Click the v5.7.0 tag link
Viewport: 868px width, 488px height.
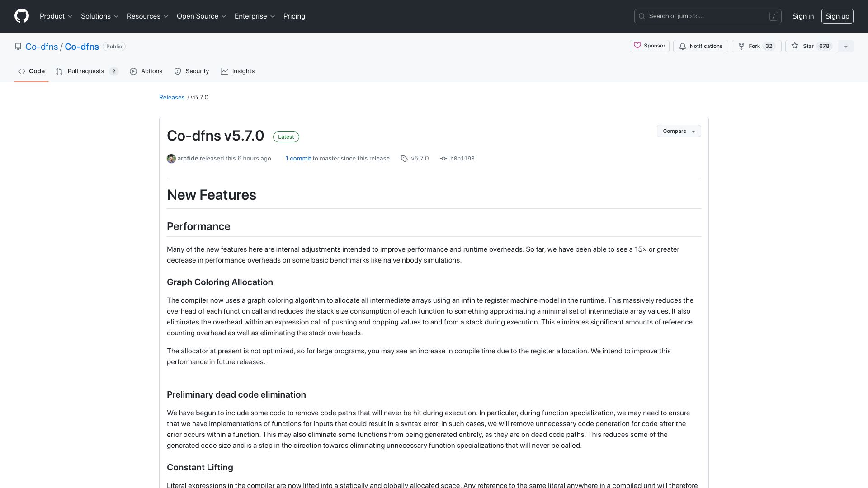tap(420, 159)
